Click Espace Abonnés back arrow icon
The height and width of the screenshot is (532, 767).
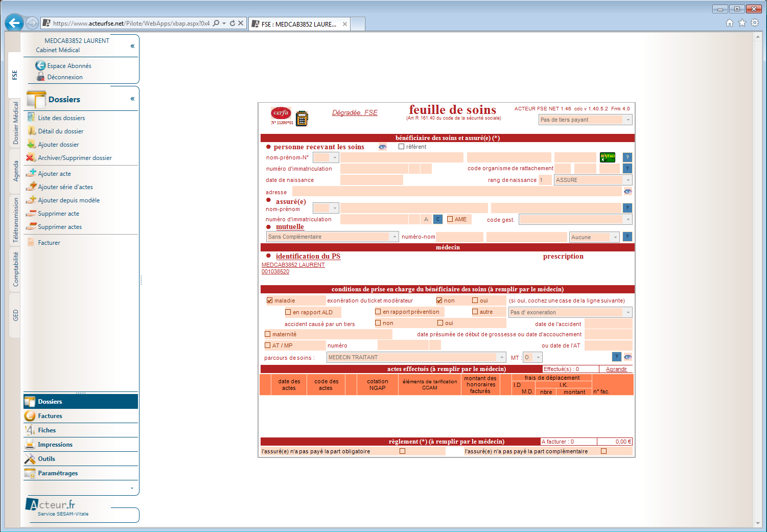pyautogui.click(x=40, y=66)
